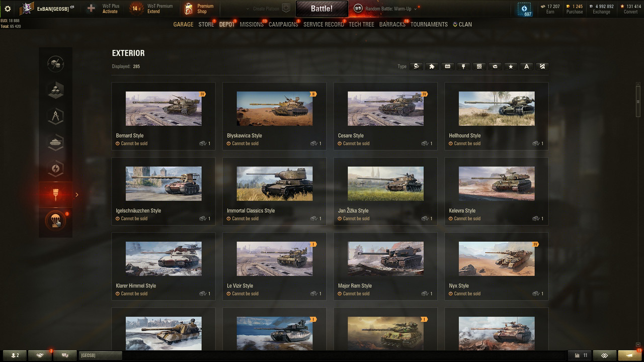Toggle the puzzle-piece customizable styles filter
Screen dimensions: 644x362
coord(432,66)
